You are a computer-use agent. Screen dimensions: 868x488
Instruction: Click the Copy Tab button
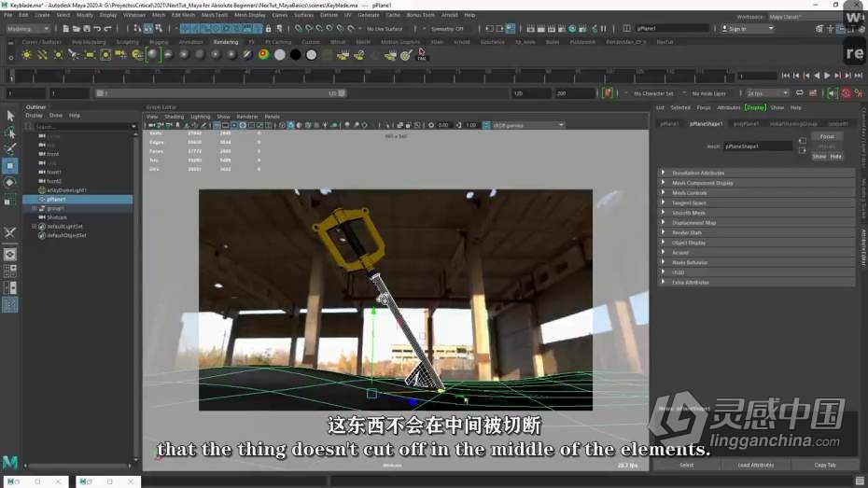tap(825, 466)
